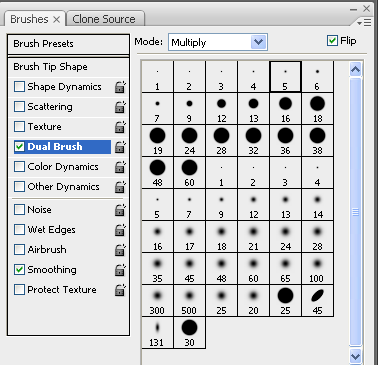The height and width of the screenshot is (365, 378).
Task: Click the brush list scroll down arrow
Action: pos(356,356)
